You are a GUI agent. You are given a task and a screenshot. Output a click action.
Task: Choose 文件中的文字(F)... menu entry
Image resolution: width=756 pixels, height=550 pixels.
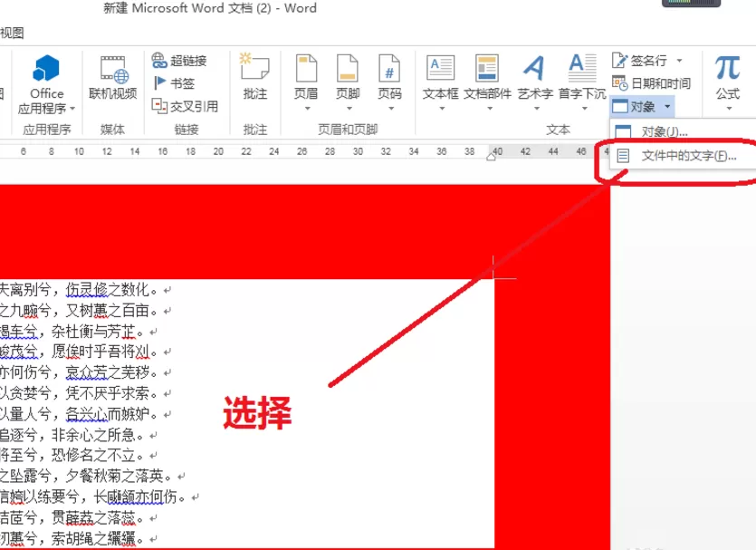[684, 156]
